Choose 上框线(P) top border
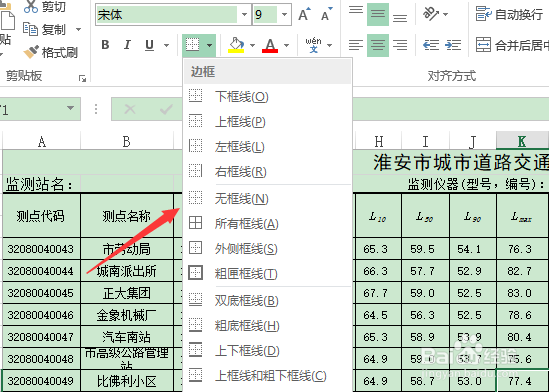Image resolution: width=549 pixels, height=392 pixels. pos(267,121)
